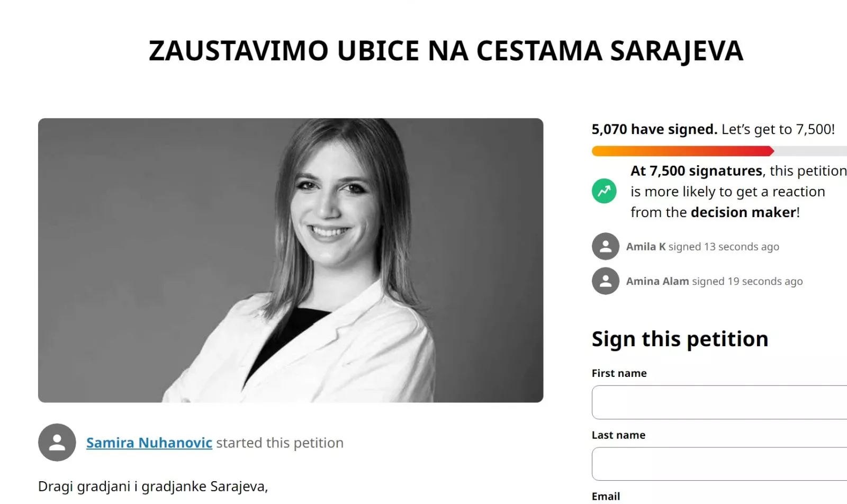Viewport: 847px width, 504px height.
Task: Click the 'Dragi gradjani i gradjanke Sarajeva' text
Action: (153, 486)
